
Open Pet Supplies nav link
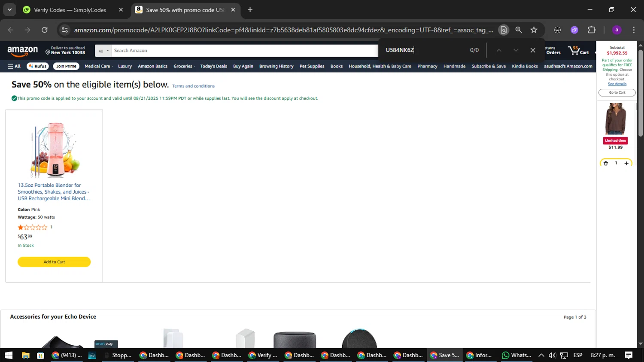pos(312,66)
